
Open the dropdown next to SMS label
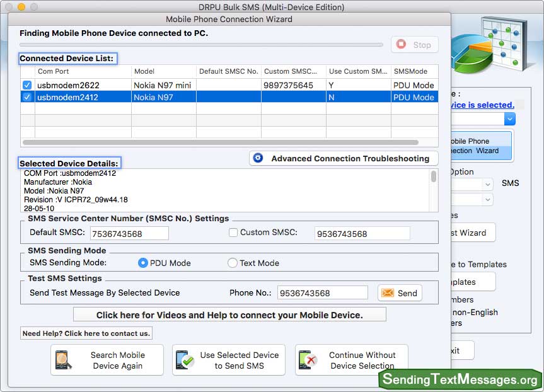[x=487, y=184]
